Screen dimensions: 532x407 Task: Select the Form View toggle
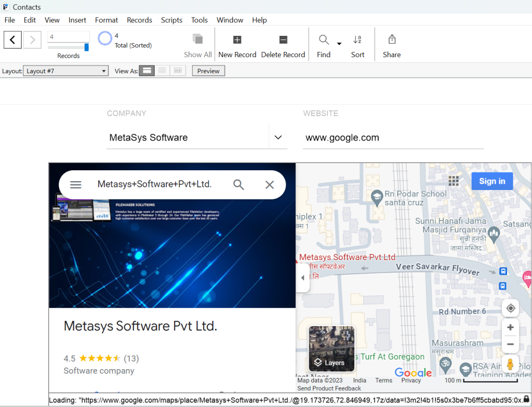coord(147,70)
